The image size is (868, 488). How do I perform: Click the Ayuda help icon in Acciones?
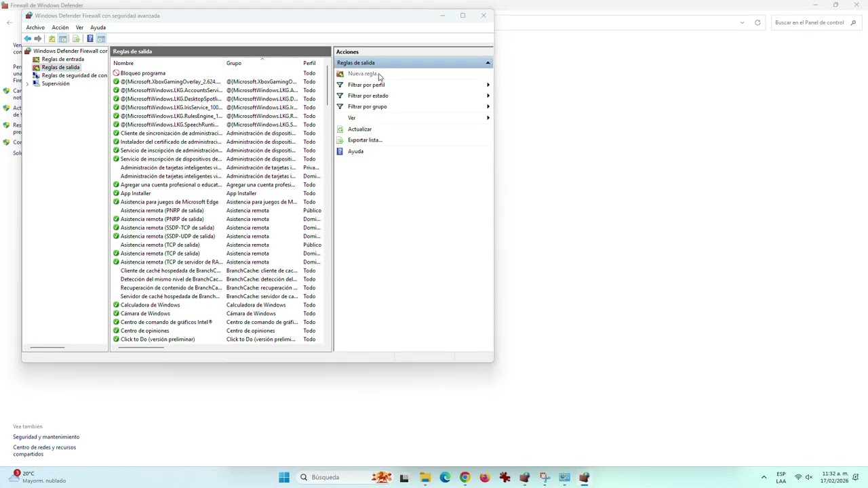click(x=340, y=151)
